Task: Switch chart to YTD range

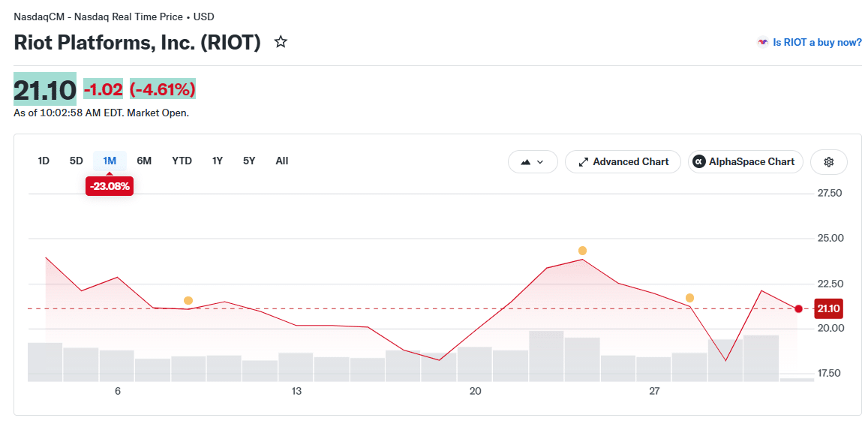Action: (x=182, y=161)
